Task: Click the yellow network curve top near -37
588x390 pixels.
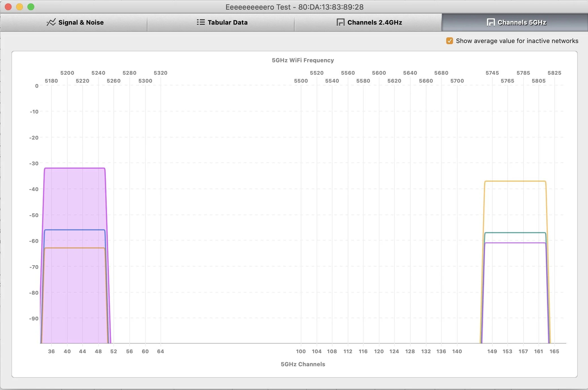Action: coord(515,181)
